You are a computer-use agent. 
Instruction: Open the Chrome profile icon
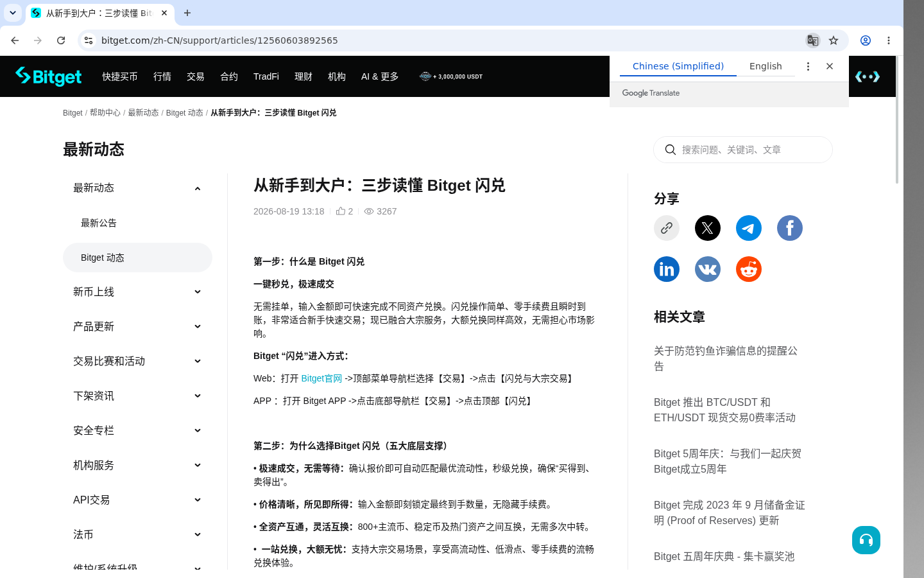pyautogui.click(x=866, y=40)
